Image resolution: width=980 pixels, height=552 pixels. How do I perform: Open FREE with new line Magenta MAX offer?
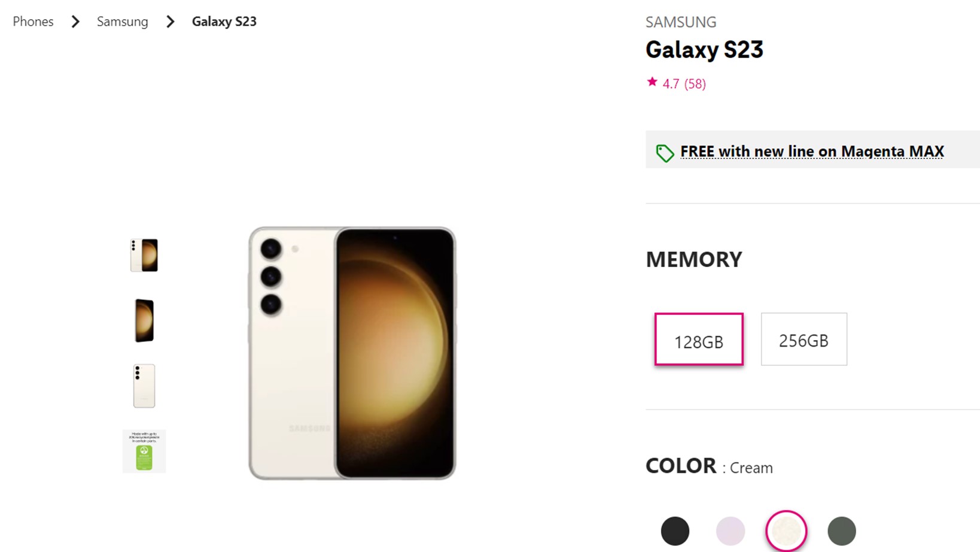click(812, 151)
